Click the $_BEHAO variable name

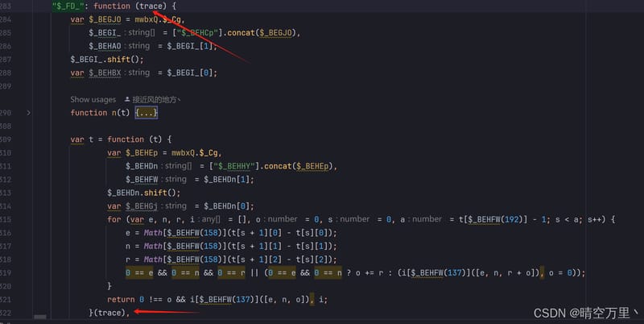tap(105, 46)
